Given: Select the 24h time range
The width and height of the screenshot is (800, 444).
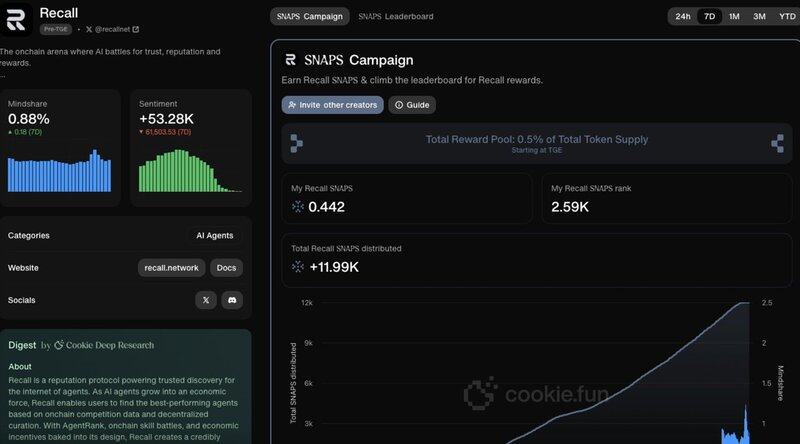Looking at the screenshot, I should click(683, 16).
